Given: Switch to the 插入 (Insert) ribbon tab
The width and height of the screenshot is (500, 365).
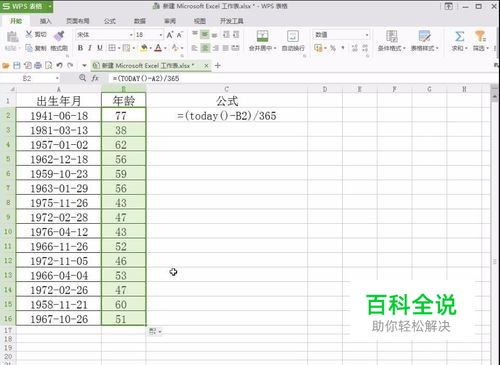Looking at the screenshot, I should pos(46,21).
